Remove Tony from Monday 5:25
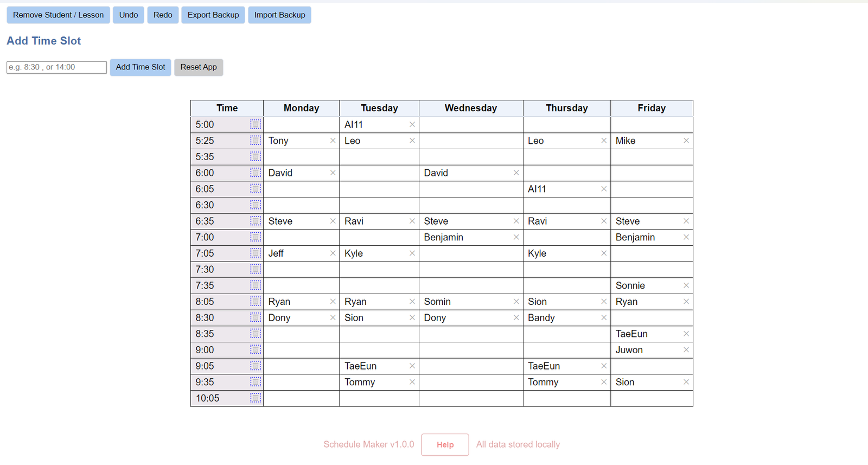 point(333,141)
